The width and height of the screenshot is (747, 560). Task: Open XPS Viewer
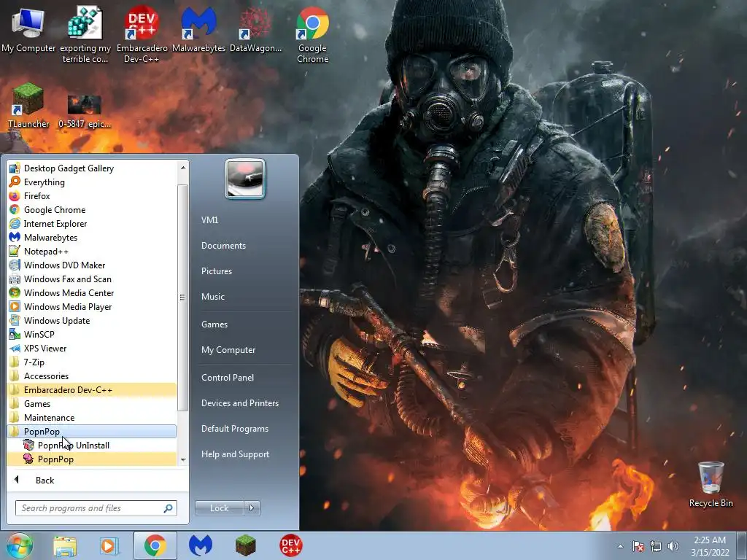click(92, 348)
